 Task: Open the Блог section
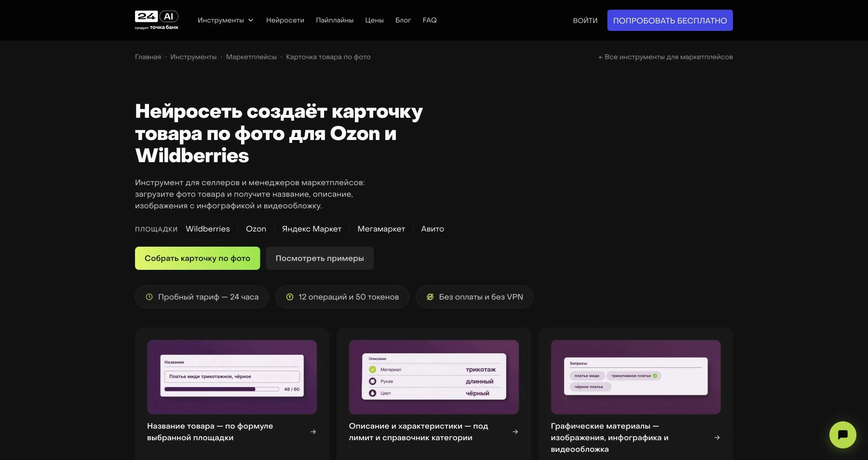[x=403, y=20]
